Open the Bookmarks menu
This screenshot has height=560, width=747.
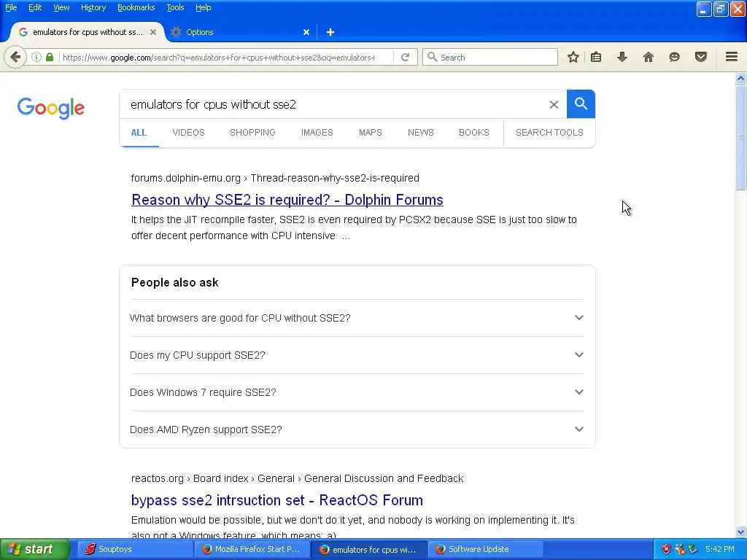point(136,7)
